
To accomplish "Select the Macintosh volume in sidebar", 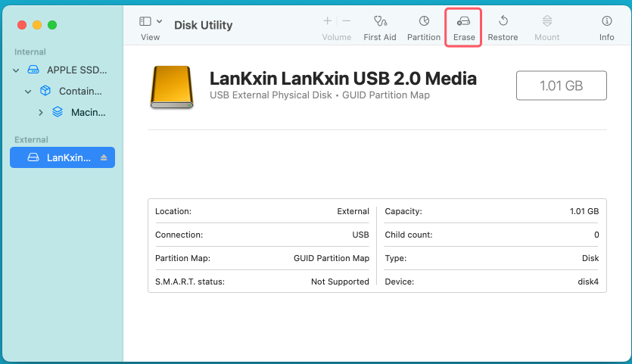I will [x=87, y=113].
